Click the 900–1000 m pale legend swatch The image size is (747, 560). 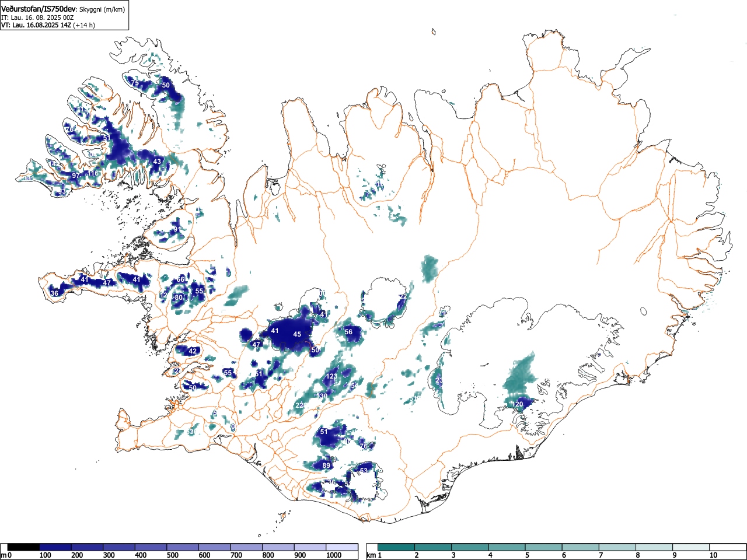[x=310, y=547]
